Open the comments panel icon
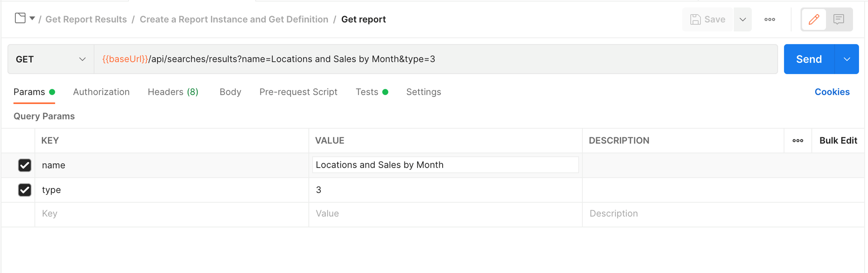The image size is (868, 273). 839,19
